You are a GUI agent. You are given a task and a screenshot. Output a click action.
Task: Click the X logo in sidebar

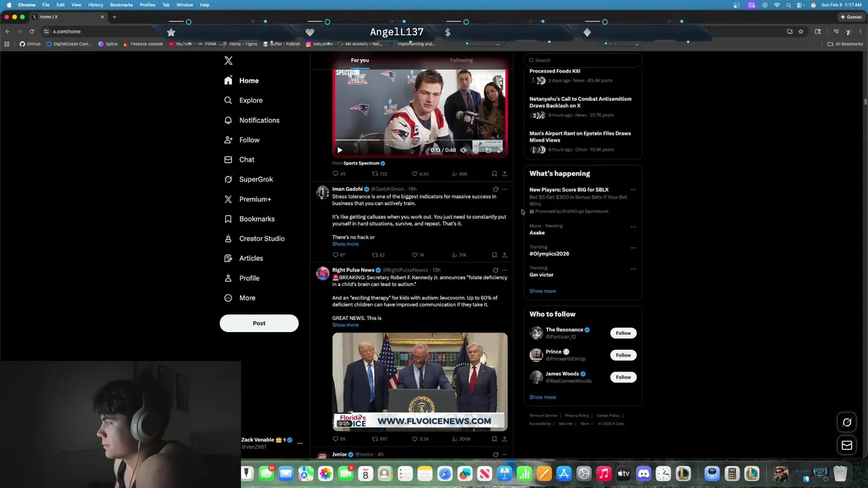[x=229, y=61]
